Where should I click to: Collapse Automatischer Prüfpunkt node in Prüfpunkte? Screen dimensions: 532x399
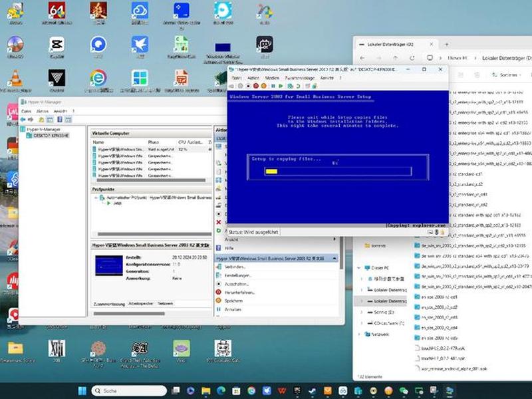[96, 198]
